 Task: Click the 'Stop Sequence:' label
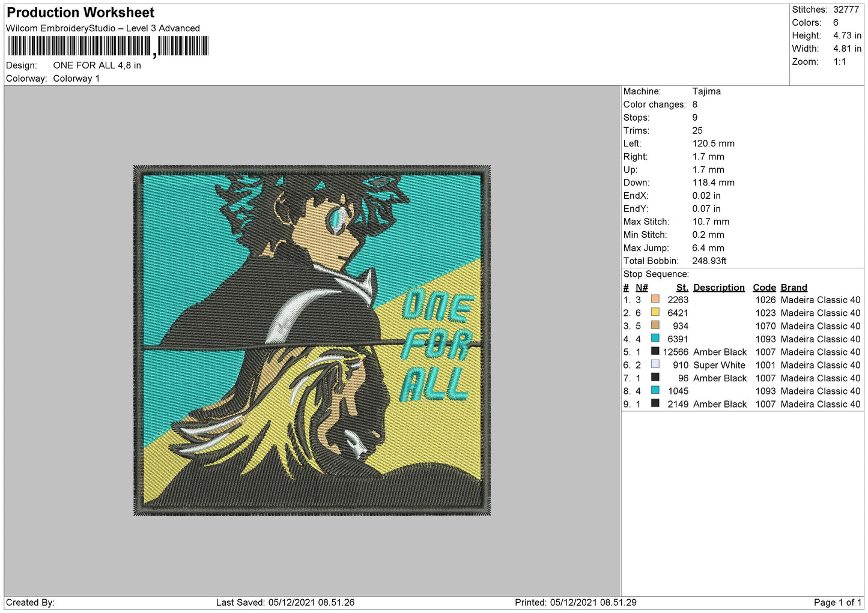(x=656, y=274)
